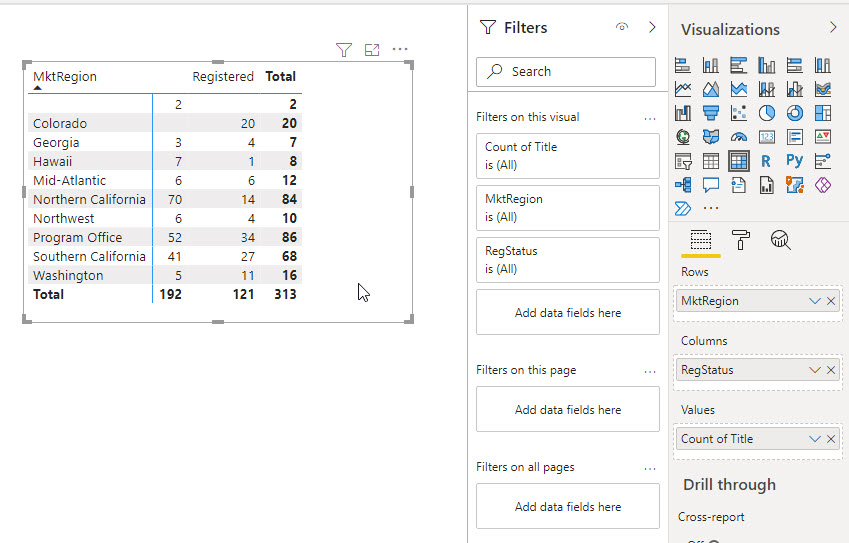Select the Card (123) visualization

click(x=767, y=137)
